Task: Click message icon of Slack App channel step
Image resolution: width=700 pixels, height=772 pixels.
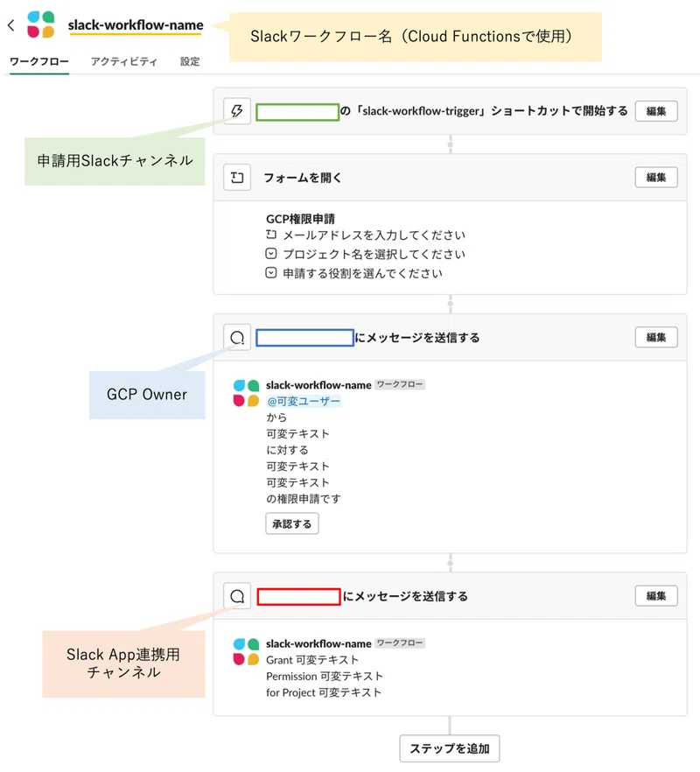Action: pyautogui.click(x=237, y=596)
